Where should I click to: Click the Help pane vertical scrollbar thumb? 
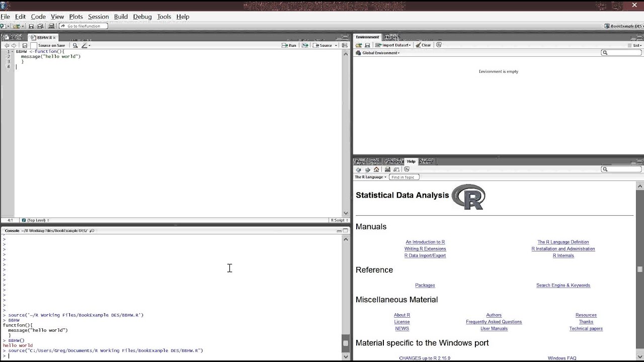click(640, 269)
